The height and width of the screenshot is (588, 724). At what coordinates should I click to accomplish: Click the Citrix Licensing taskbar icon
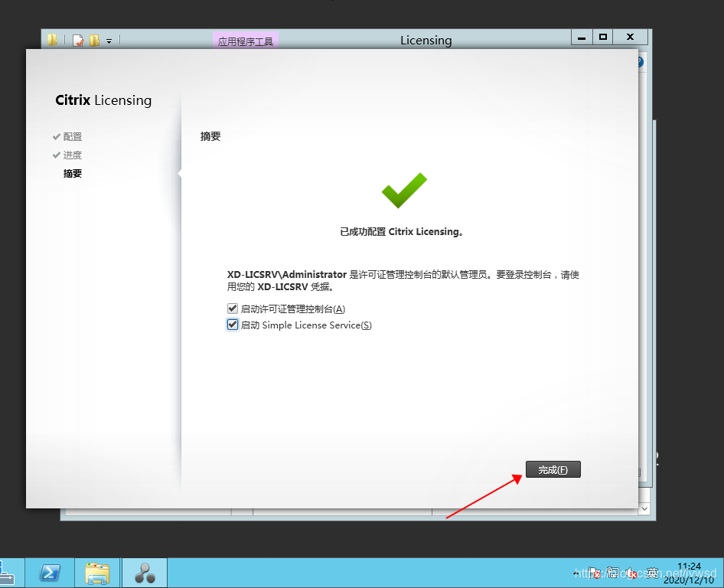click(145, 573)
